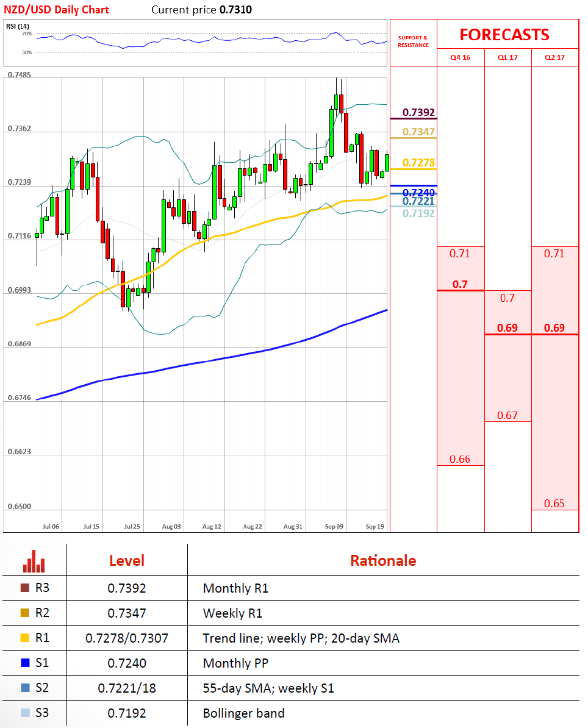The height and width of the screenshot is (728, 588).
Task: Click the NZD/USD Daily Chart title
Action: (56, 10)
